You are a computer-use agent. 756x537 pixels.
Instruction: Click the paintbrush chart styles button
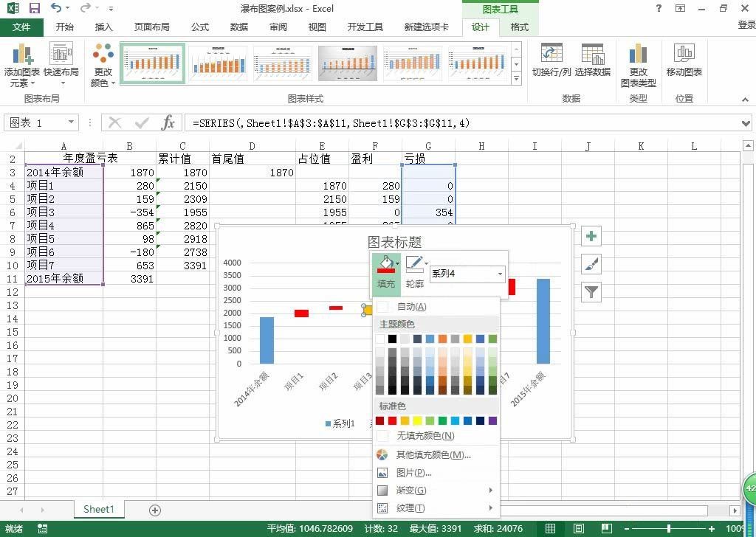pos(591,264)
